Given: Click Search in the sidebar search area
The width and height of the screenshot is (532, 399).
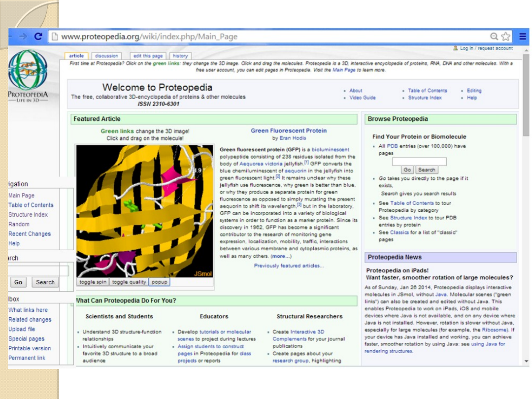Looking at the screenshot, I should click(45, 282).
